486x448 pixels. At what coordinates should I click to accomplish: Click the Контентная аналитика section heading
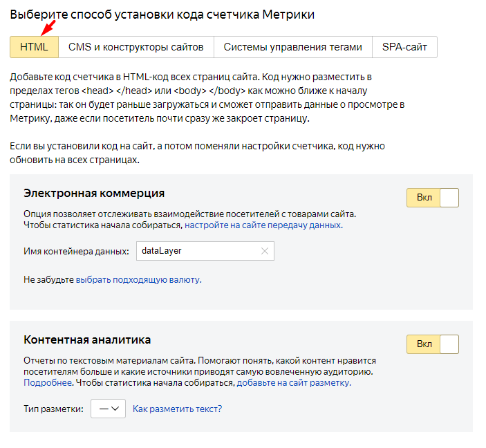(87, 339)
